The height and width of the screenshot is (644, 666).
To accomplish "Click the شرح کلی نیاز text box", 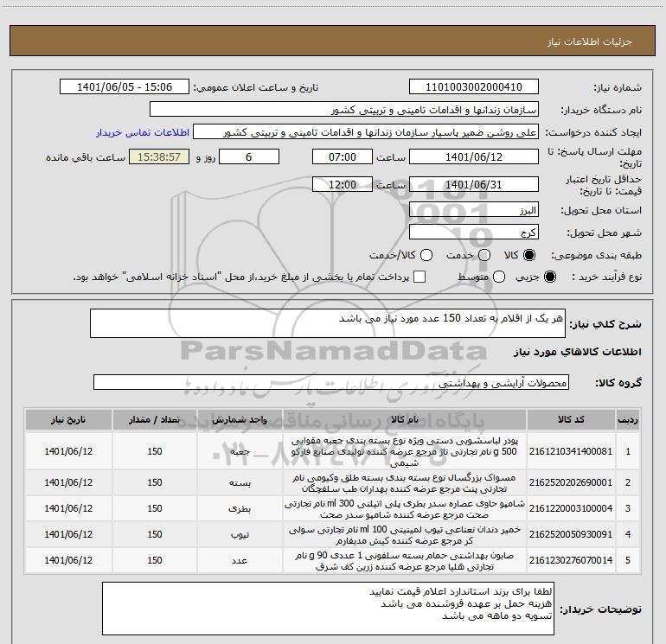I will click(328, 323).
